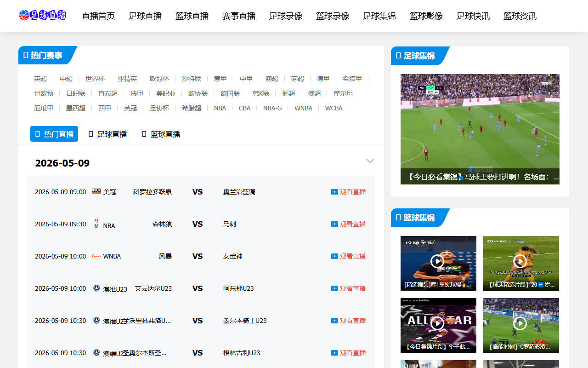Viewport: 588px width, 368px height.
Task: Open the 意甲 league link
Action: click(220, 79)
